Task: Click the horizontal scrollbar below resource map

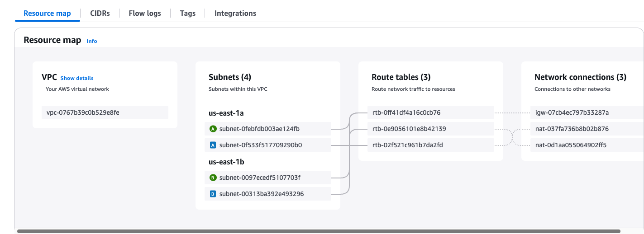Action: (317, 231)
